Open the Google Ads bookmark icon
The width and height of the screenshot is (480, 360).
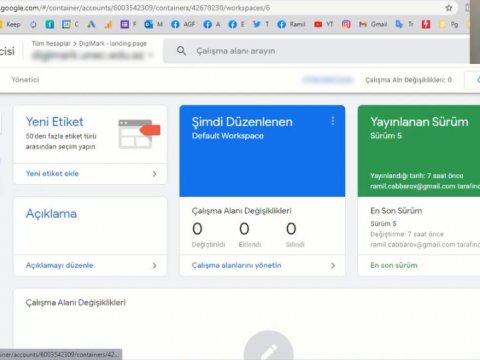click(x=91, y=24)
